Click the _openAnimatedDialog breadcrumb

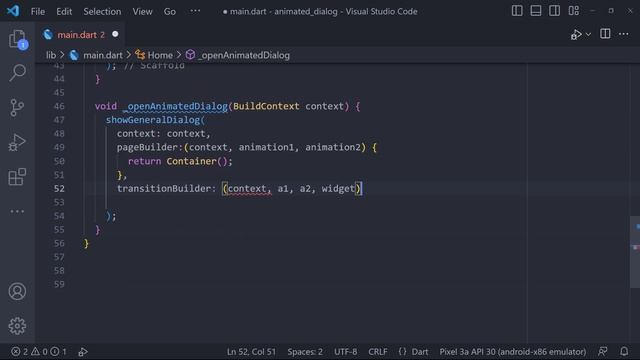pyautogui.click(x=244, y=55)
